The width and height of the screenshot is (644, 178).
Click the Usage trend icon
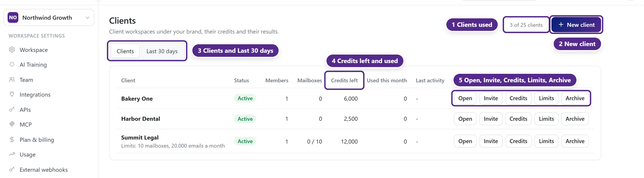coord(12,154)
